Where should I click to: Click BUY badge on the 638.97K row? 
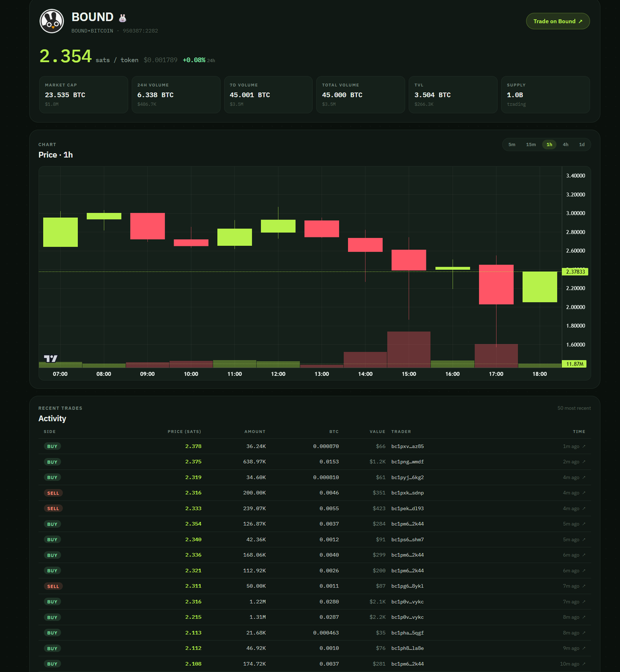tap(52, 462)
